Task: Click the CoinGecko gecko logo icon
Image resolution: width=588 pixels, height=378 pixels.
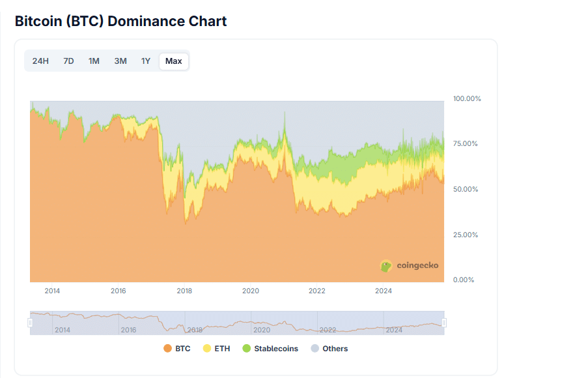Action: (386, 266)
